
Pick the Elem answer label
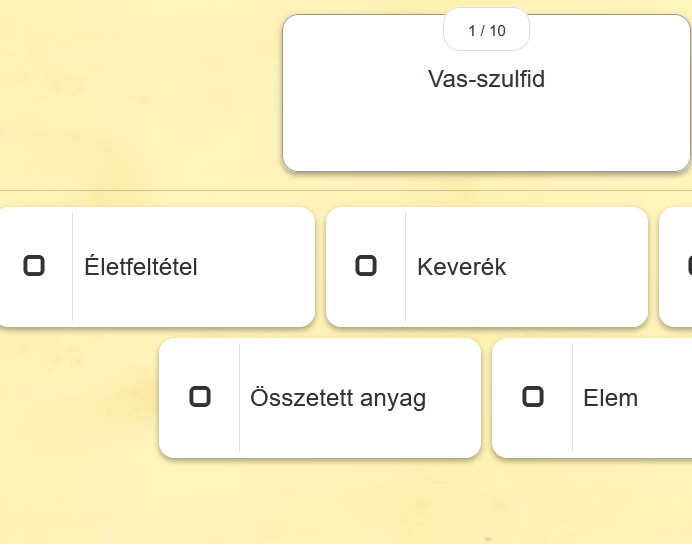pyautogui.click(x=610, y=398)
